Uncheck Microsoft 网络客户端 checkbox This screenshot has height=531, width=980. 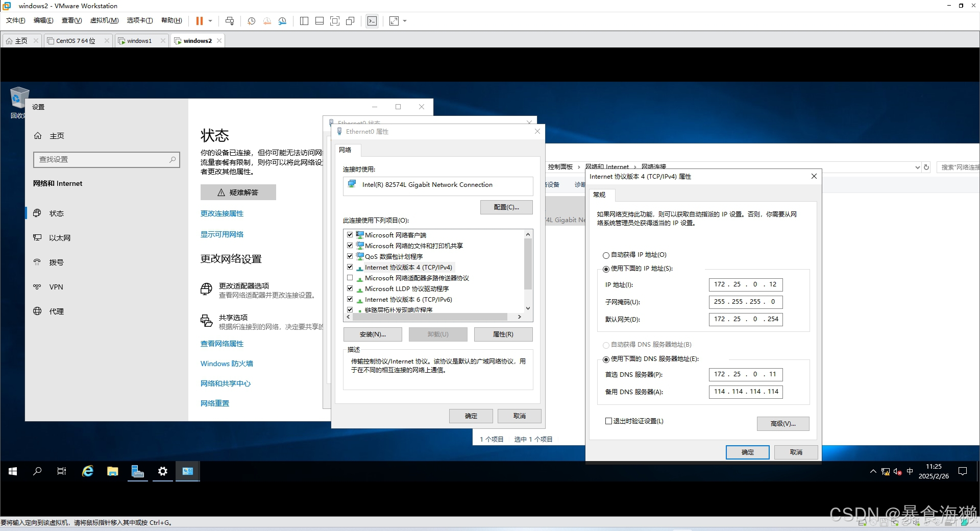(350, 235)
